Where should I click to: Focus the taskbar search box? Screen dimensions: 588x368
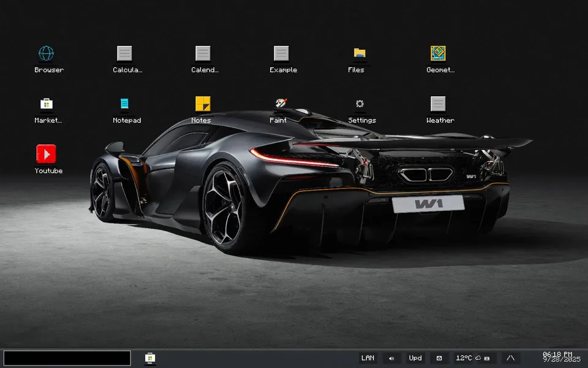(x=67, y=358)
